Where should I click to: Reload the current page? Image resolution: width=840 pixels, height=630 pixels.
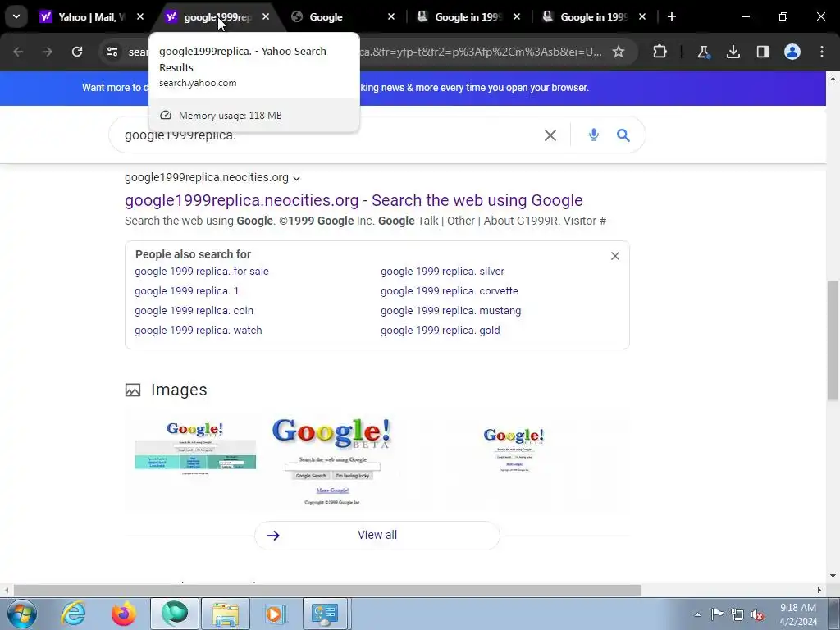click(x=77, y=52)
